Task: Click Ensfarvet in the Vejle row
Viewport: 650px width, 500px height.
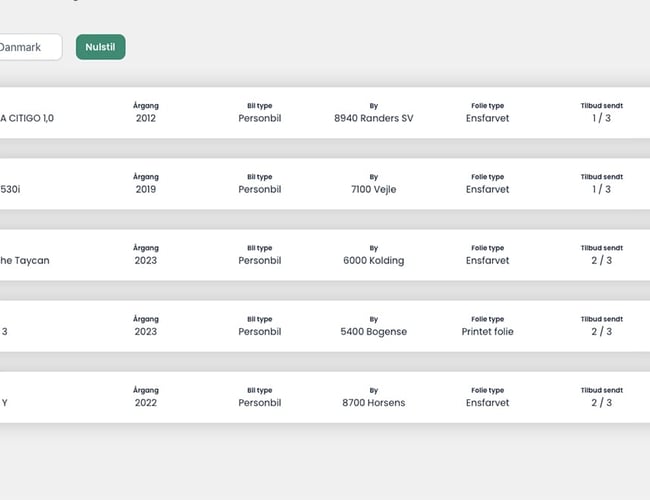Action: (487, 189)
